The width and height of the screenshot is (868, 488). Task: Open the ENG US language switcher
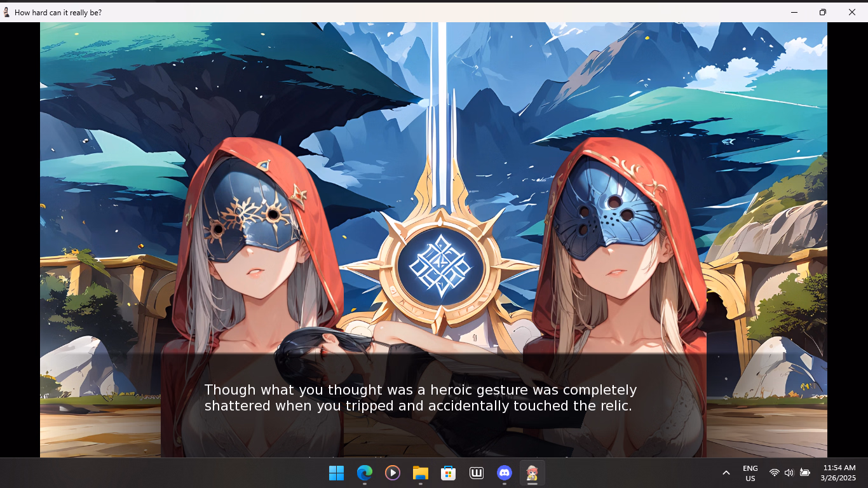click(750, 473)
